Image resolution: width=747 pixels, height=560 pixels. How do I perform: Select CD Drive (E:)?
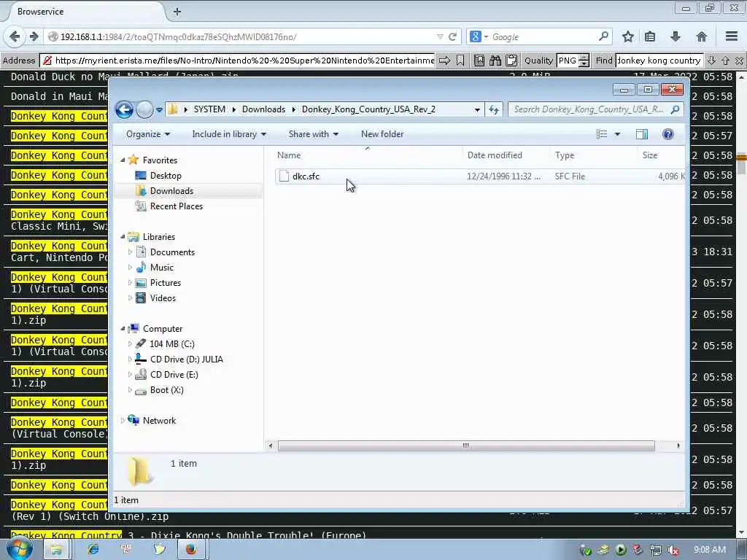click(174, 375)
